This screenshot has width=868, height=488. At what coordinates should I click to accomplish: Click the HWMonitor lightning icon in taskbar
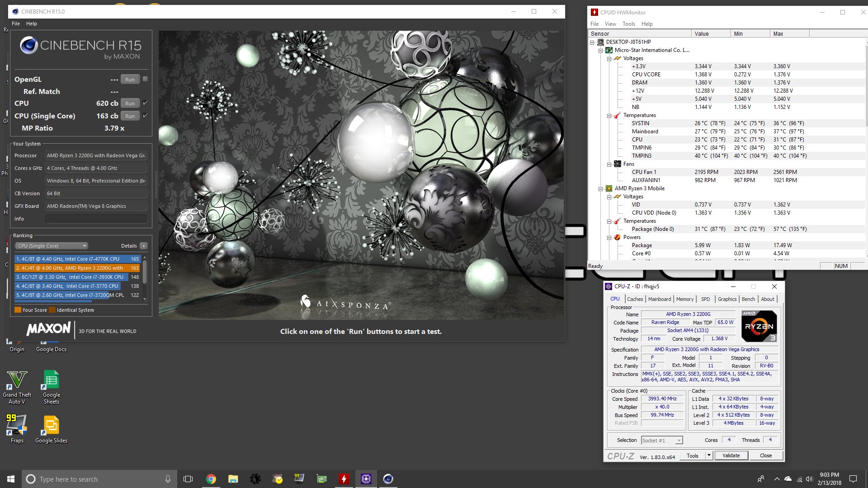coord(344,479)
